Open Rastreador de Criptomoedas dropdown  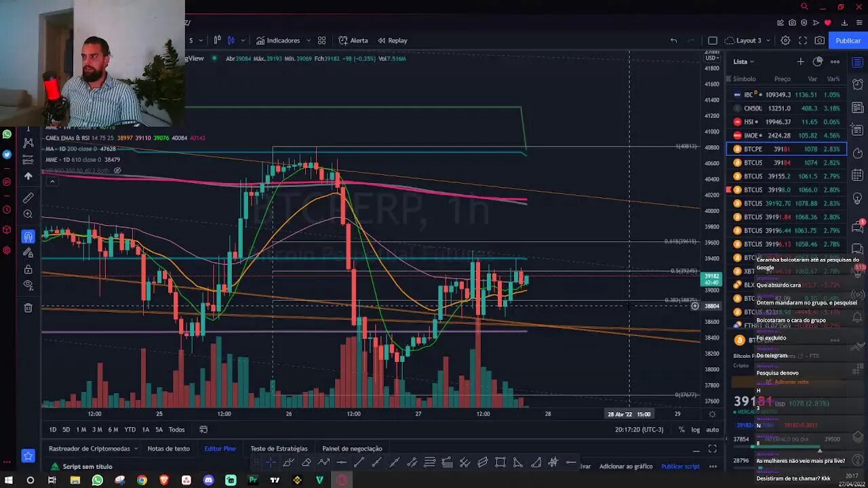94,449
